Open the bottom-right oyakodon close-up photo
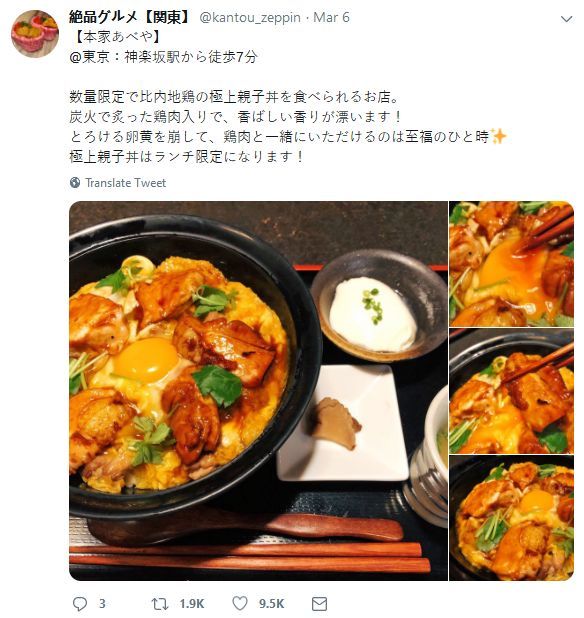 511,518
